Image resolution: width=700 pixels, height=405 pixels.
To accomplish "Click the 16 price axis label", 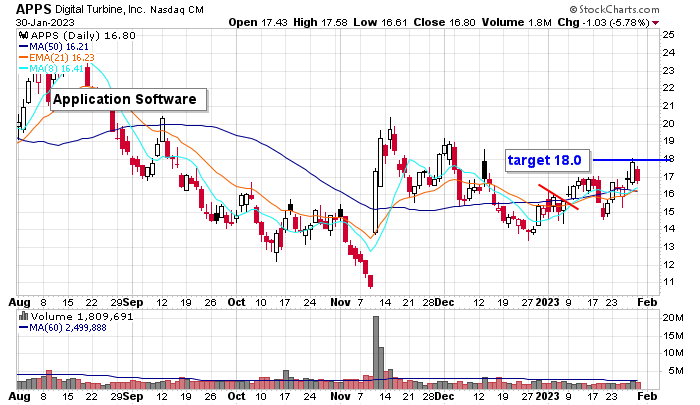I will point(668,194).
